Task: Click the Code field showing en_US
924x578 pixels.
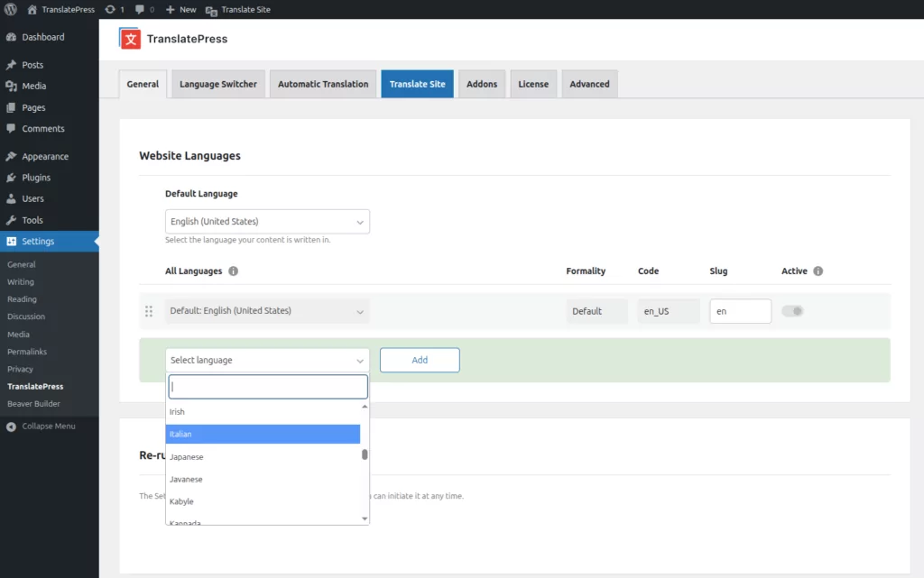Action: (x=669, y=311)
